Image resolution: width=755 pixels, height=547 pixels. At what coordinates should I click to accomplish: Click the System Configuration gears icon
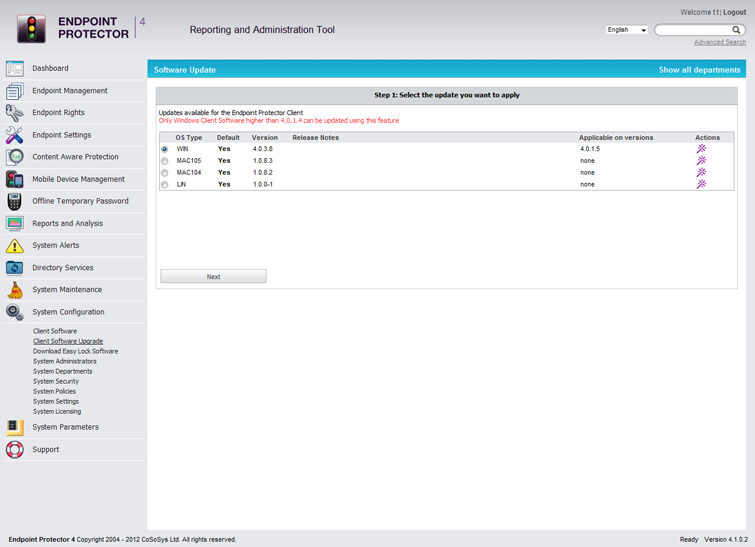(x=14, y=313)
